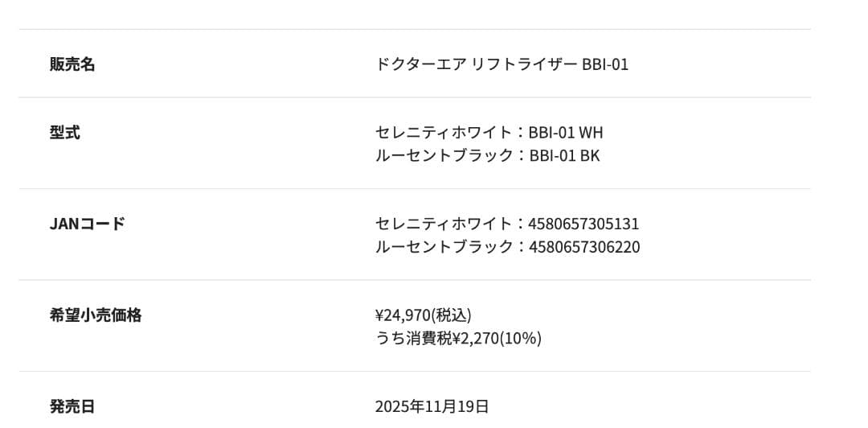Click the 2025年11月19日 release date
This screenshot has width=868, height=428.
point(432,407)
